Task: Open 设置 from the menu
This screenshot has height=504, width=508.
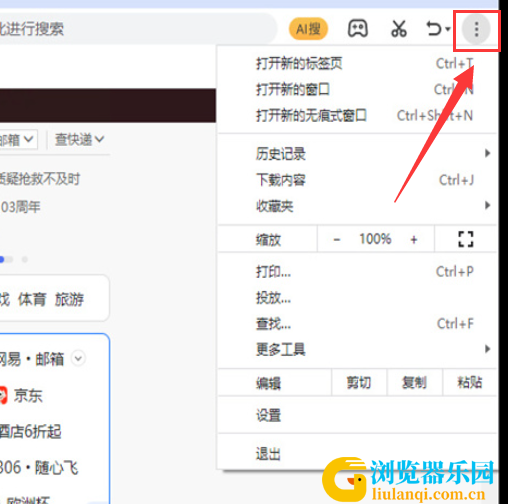Action: 357,415
